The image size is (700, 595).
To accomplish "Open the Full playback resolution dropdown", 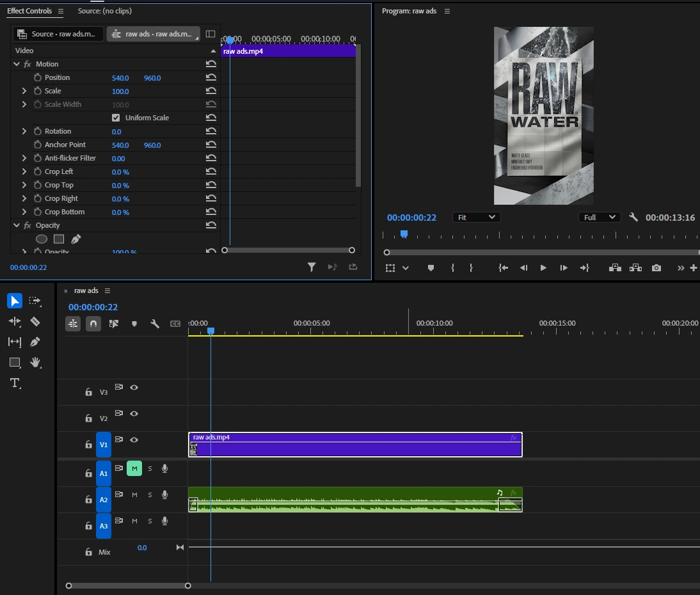I will coord(600,218).
